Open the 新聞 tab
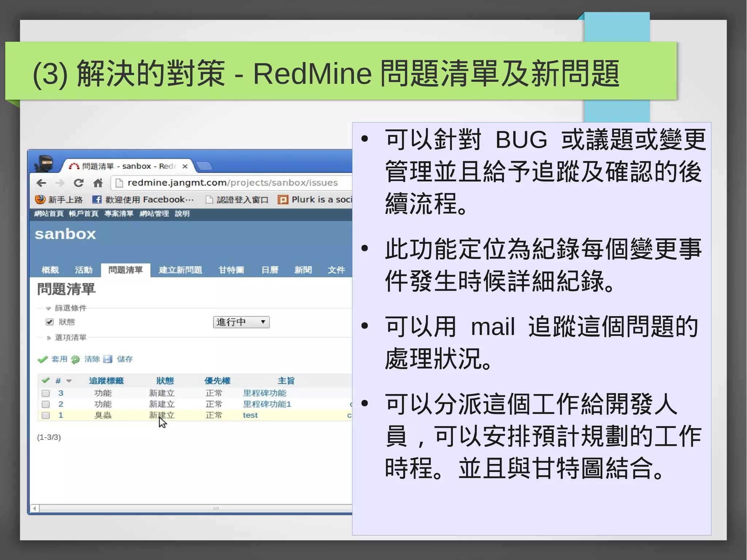Image resolution: width=747 pixels, height=560 pixels. 303,270
